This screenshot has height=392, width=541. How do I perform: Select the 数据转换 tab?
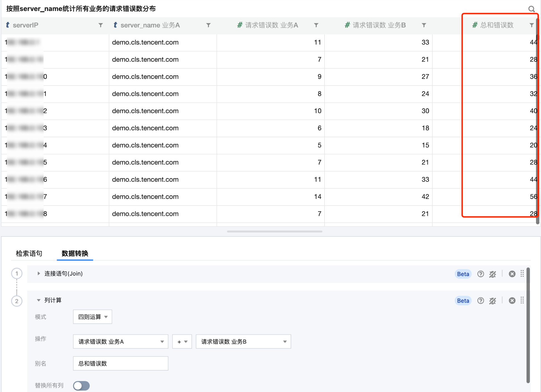coord(75,253)
